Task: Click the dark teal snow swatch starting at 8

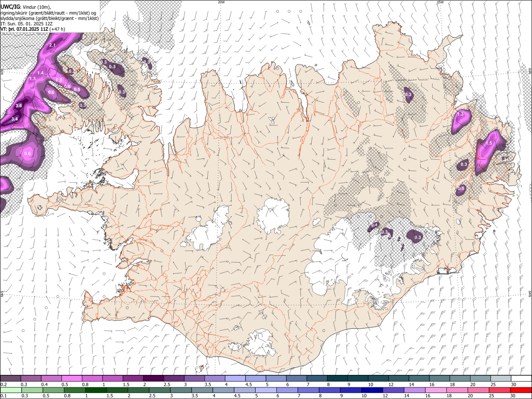Action: point(337,378)
